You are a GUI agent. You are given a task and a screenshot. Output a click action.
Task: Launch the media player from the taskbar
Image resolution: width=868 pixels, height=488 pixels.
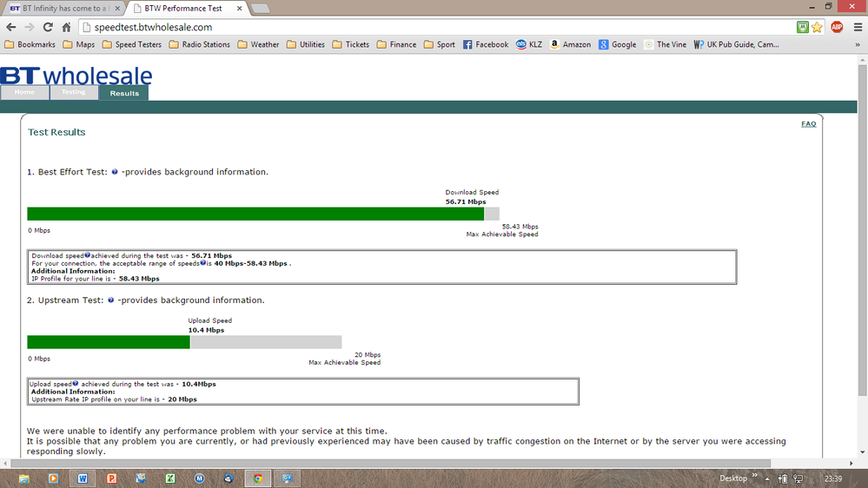(x=53, y=478)
